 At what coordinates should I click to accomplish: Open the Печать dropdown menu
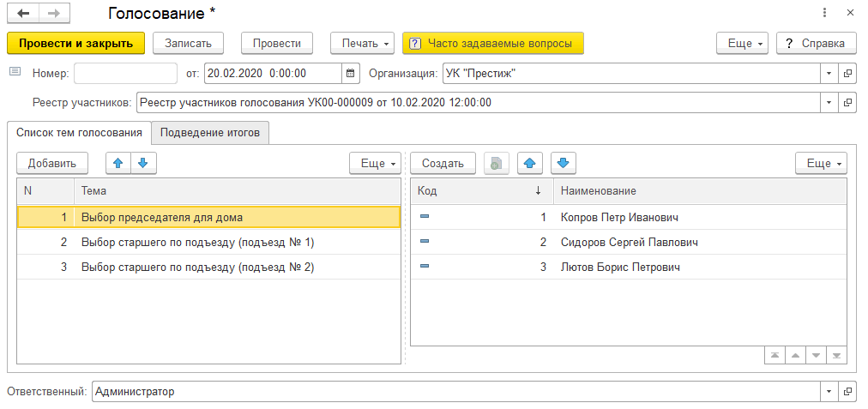coord(362,43)
